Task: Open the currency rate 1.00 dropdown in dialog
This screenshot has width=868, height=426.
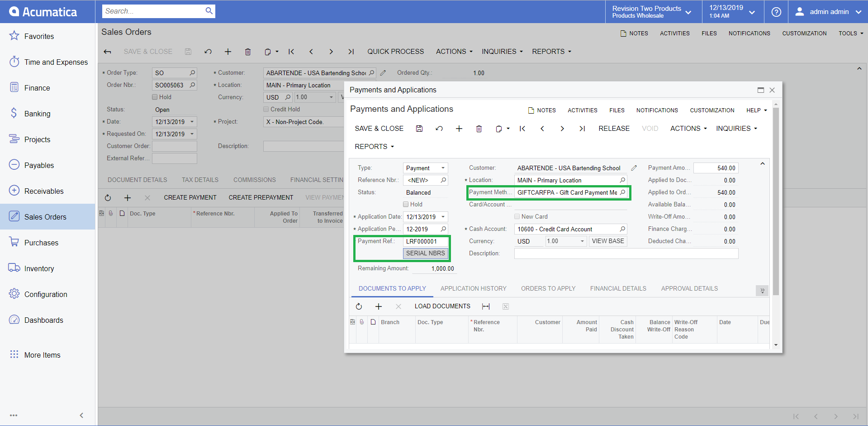Action: pos(582,241)
